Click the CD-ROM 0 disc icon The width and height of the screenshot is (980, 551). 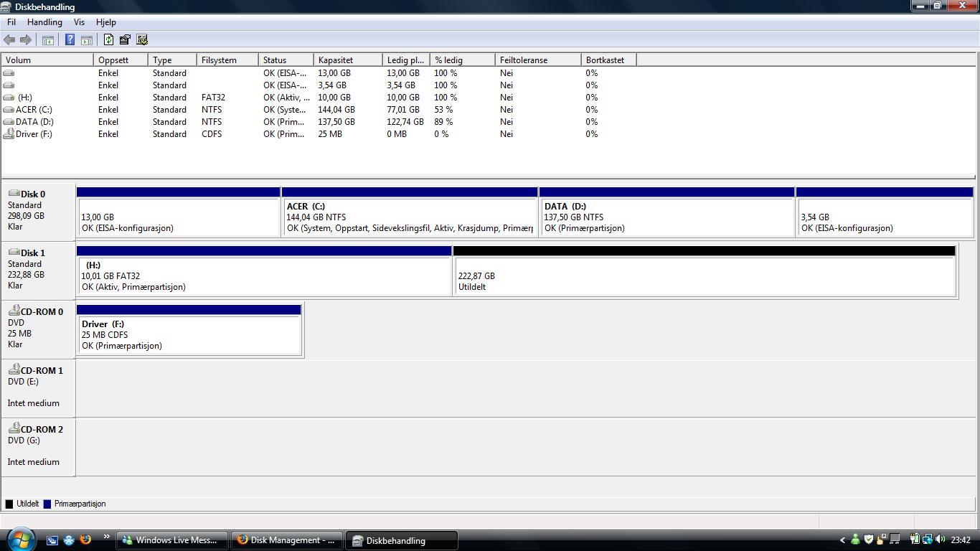(x=14, y=311)
